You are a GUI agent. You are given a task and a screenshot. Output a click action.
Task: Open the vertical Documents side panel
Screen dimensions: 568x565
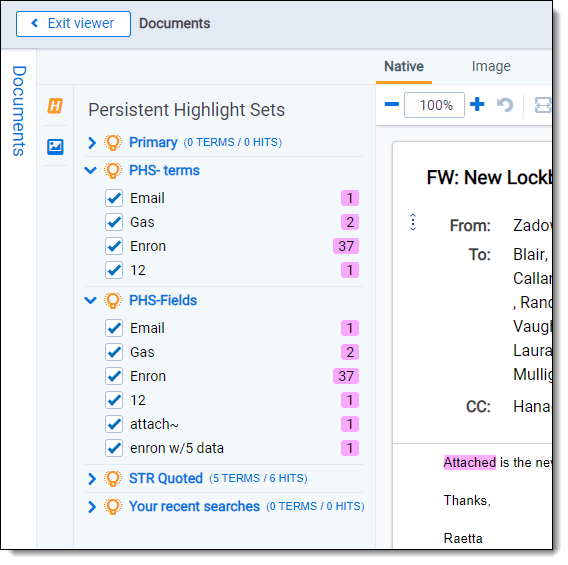click(19, 111)
